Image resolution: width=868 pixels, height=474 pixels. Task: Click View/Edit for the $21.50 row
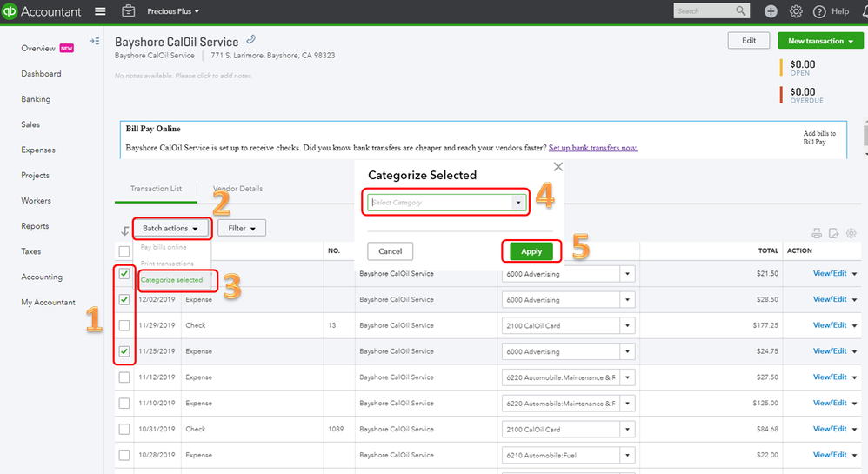(x=829, y=273)
